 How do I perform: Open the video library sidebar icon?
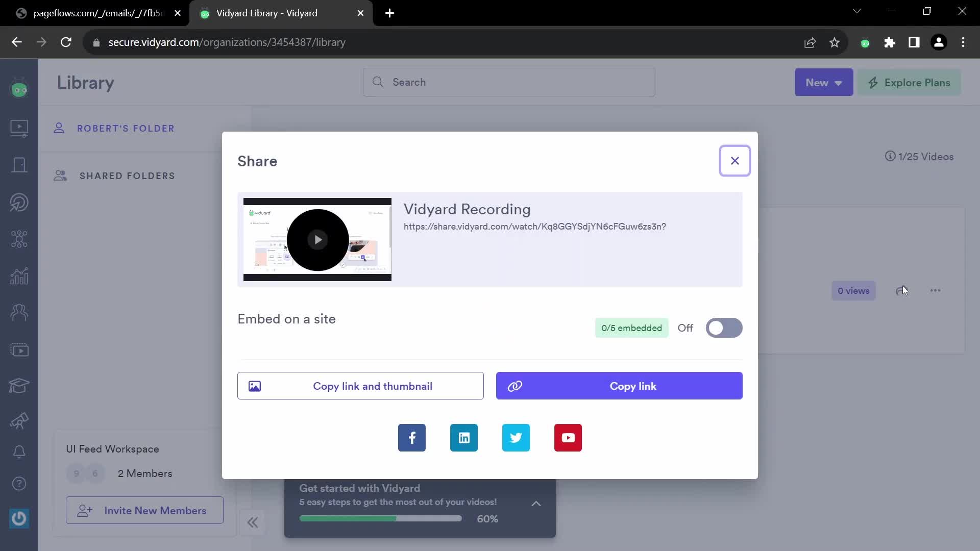pos(19,128)
